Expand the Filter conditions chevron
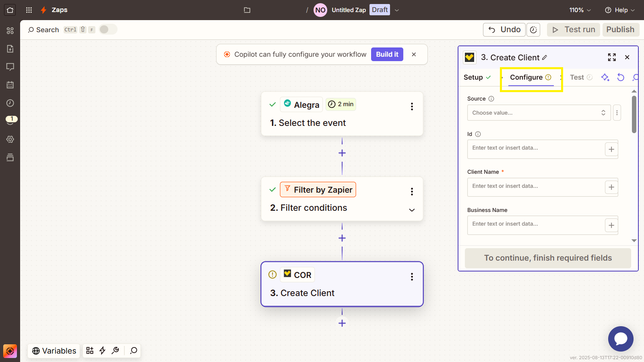The height and width of the screenshot is (362, 644). pyautogui.click(x=412, y=210)
